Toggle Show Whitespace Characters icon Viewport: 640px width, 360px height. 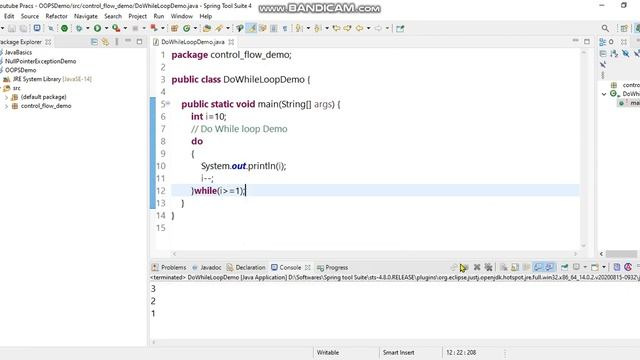tap(284, 28)
